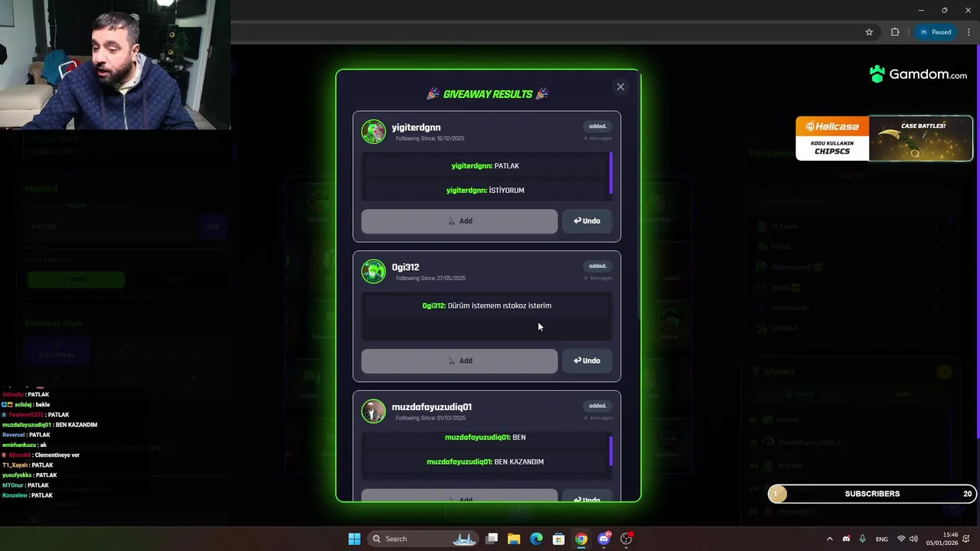The height and width of the screenshot is (551, 980).
Task: Click the SUBSCRIBERS goal bar
Action: pyautogui.click(x=872, y=494)
